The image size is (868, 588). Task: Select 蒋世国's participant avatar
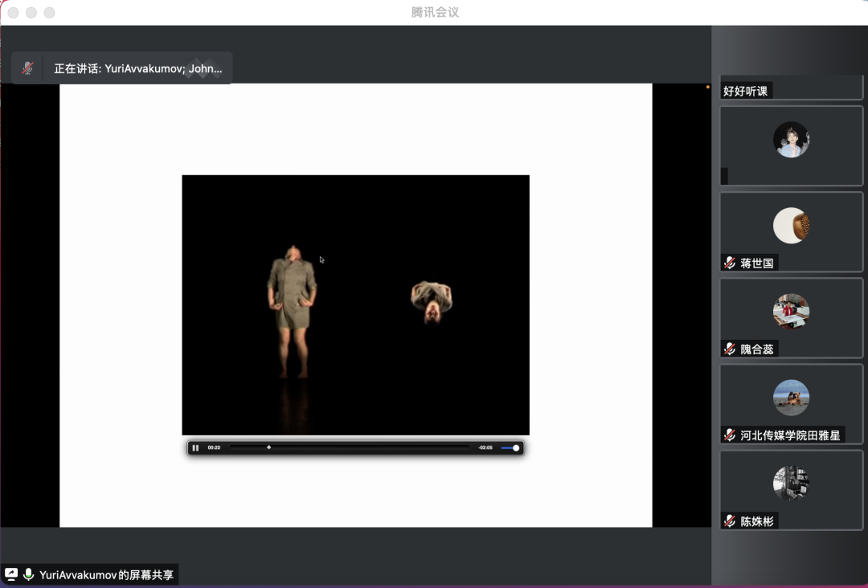[791, 226]
